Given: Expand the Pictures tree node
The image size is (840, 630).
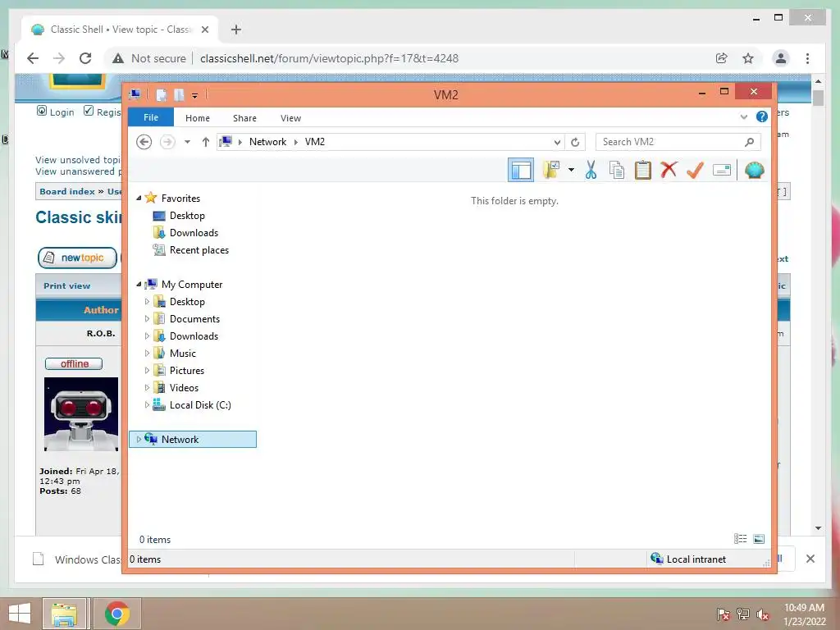Looking at the screenshot, I should pyautogui.click(x=147, y=370).
